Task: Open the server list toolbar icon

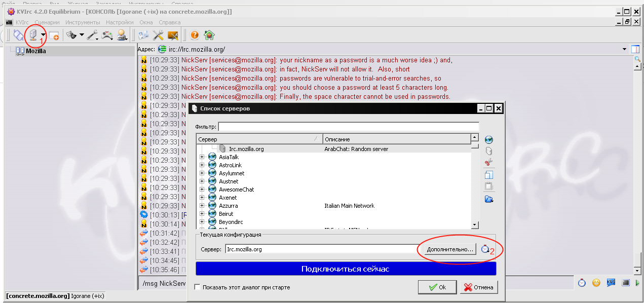Action: [x=33, y=35]
